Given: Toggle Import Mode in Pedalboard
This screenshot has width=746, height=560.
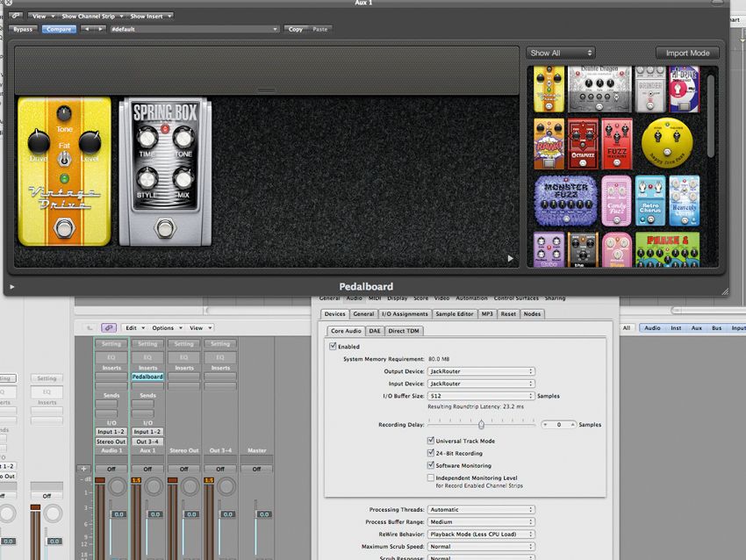Looking at the screenshot, I should click(687, 53).
